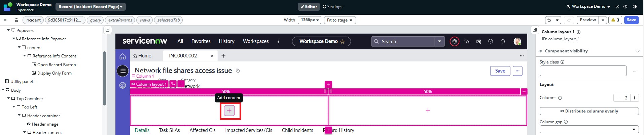Click the list icon in workspace sidebar

pos(122,71)
